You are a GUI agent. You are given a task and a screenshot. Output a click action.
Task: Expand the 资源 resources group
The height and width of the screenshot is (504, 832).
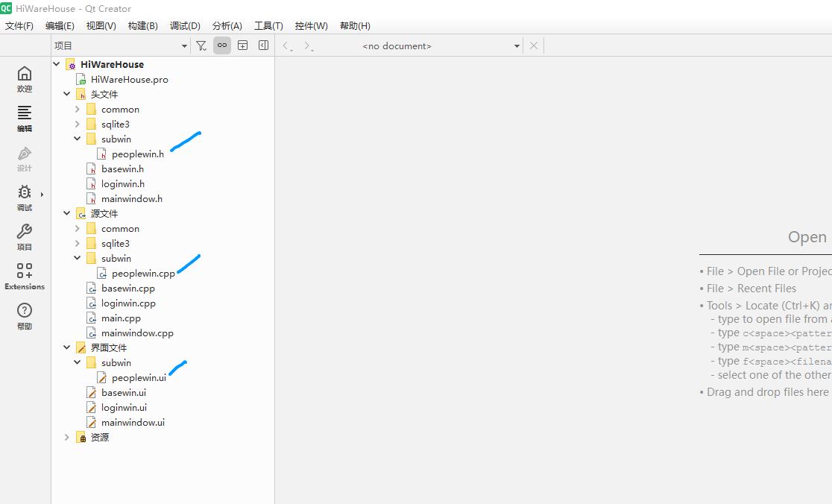click(67, 437)
